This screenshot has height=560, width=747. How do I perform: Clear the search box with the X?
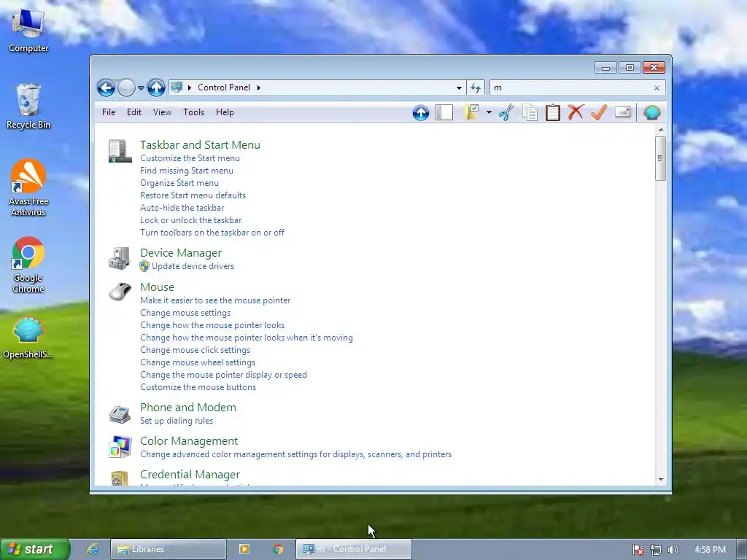(x=657, y=87)
